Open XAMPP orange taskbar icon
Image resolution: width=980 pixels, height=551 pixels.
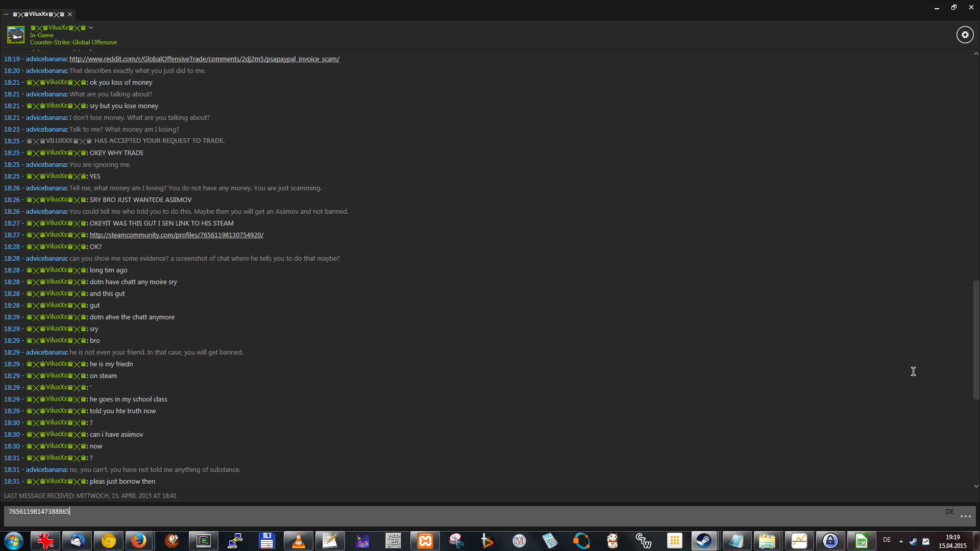coord(425,541)
